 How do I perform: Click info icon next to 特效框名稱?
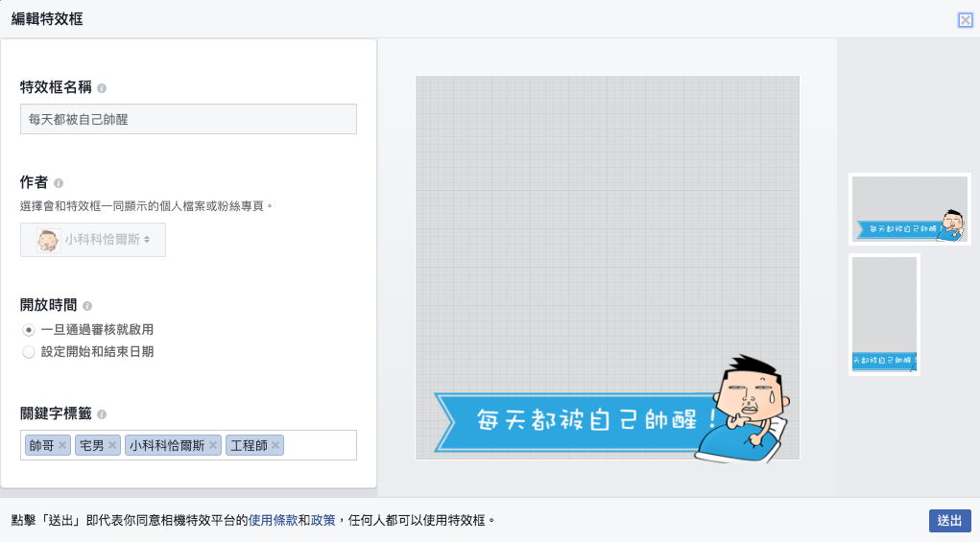[102, 88]
